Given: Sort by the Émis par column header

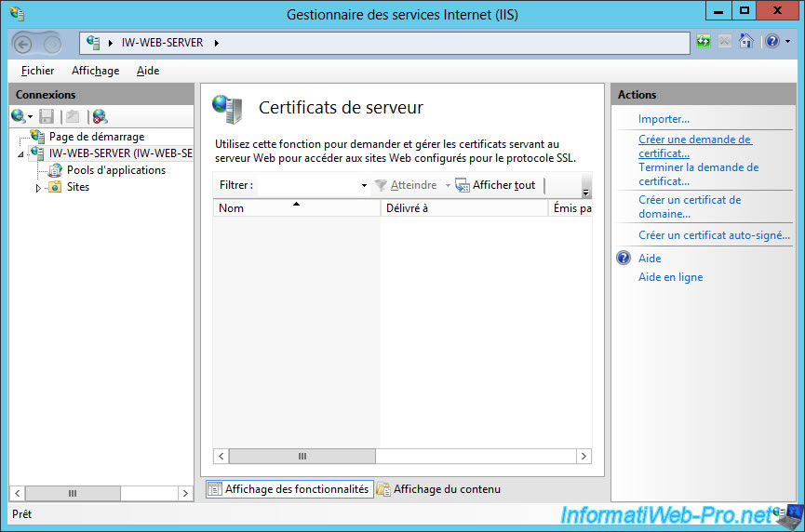Looking at the screenshot, I should tap(570, 207).
